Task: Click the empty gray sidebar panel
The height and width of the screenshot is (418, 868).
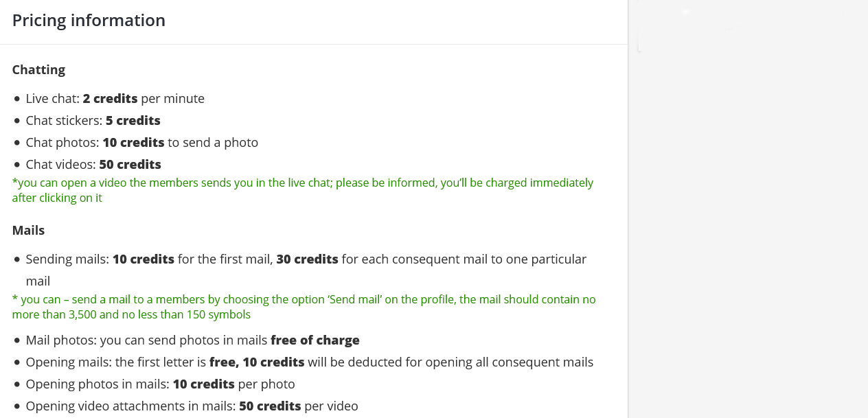Action: [749, 209]
